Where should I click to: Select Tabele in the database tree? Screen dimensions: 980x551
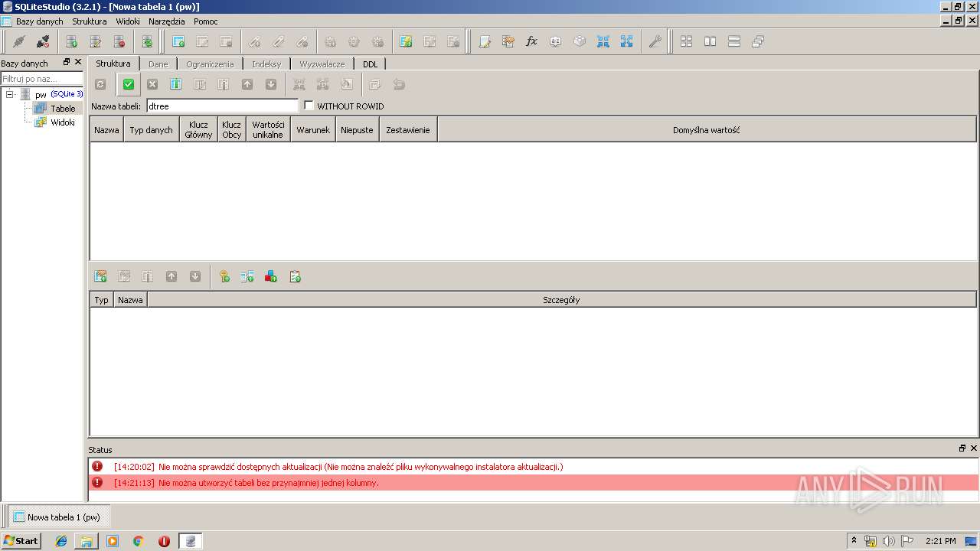coord(63,109)
